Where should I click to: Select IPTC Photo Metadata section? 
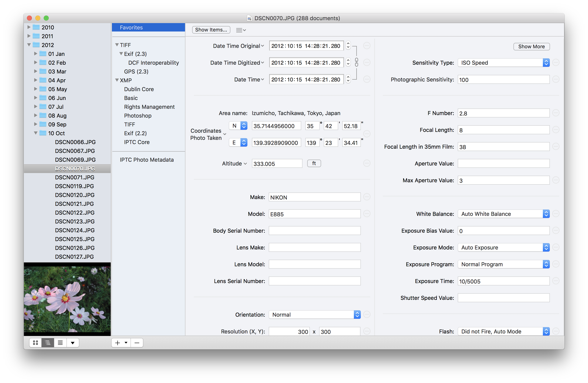147,160
